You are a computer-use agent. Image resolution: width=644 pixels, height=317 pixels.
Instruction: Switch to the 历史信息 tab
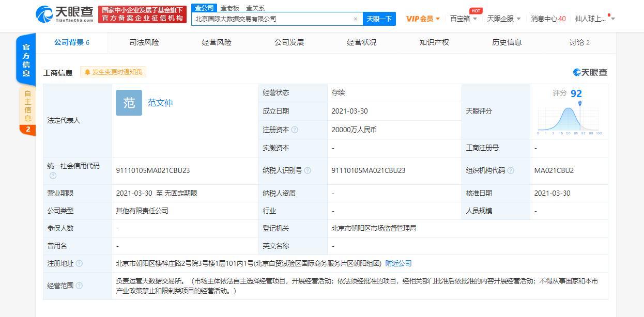tap(507, 42)
